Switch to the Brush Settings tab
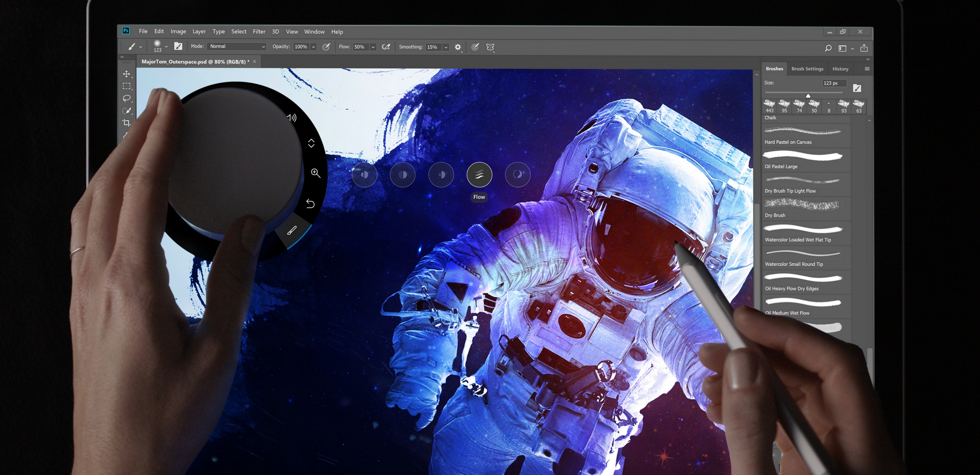Screen dimensions: 980x475 click(807, 69)
